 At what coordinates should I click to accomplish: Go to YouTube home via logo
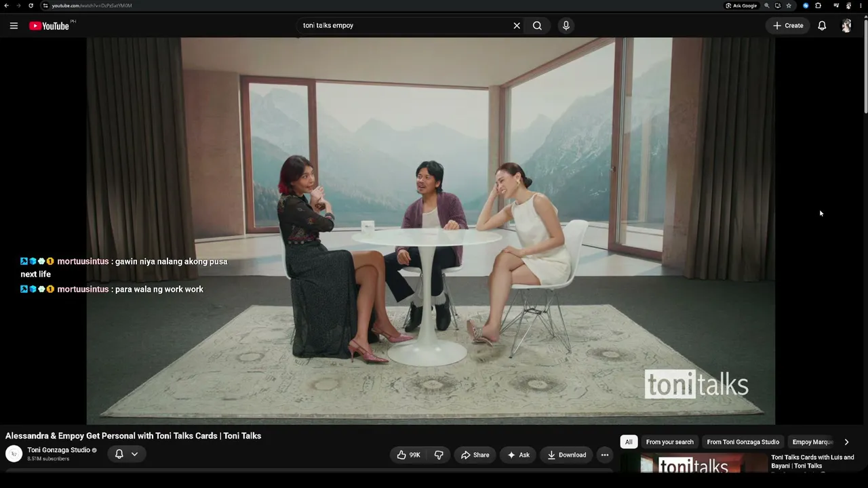point(50,26)
